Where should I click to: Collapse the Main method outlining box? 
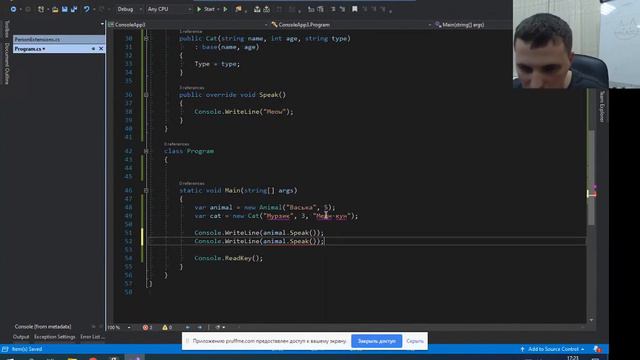point(146,191)
